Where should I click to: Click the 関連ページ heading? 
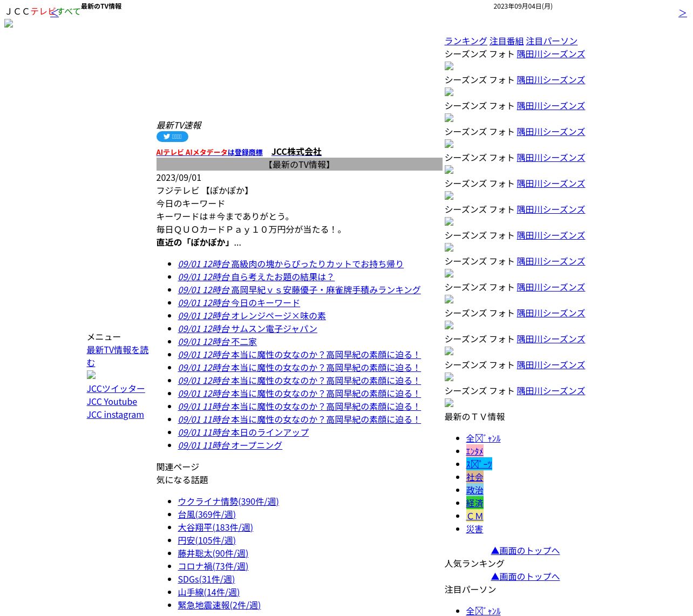(178, 467)
